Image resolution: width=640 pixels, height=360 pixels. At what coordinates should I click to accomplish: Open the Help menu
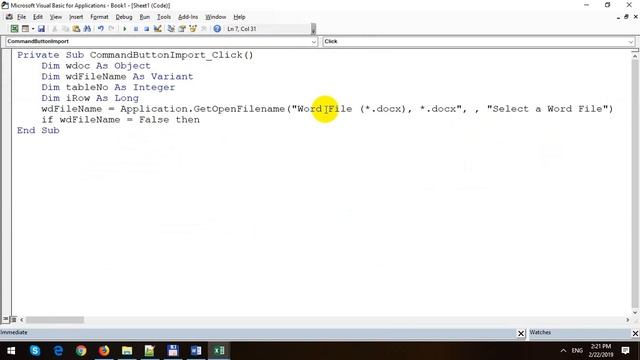239,17
